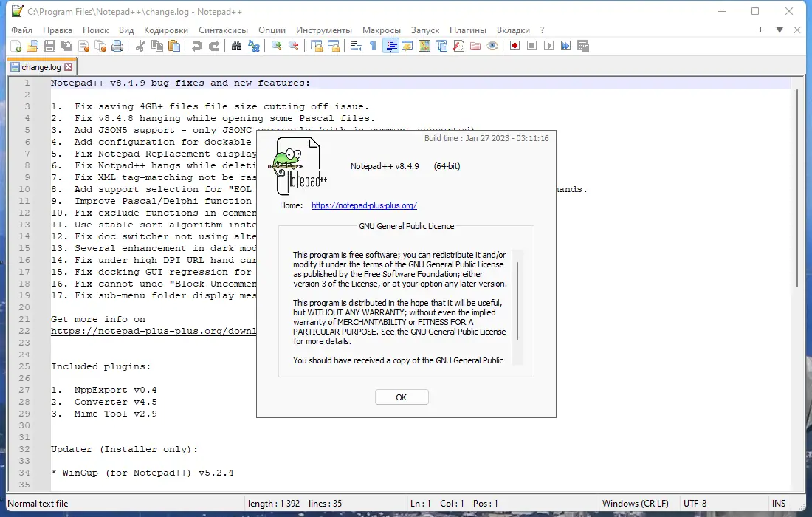Toggle synchronized horizontal scrolling icon

coord(334,46)
